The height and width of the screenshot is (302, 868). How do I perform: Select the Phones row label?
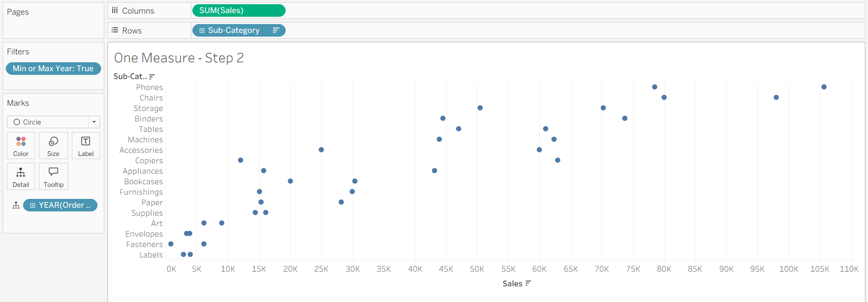pyautogui.click(x=149, y=87)
